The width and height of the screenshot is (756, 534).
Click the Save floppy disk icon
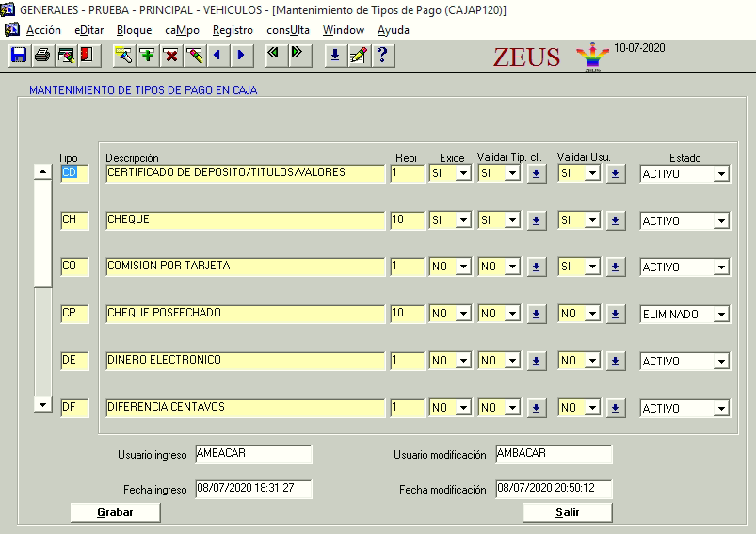pos(18,56)
